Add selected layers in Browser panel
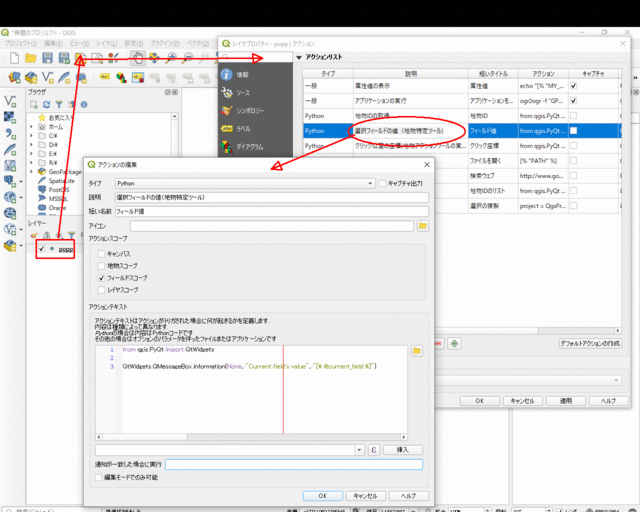Image resolution: width=640 pixels, height=512 pixels. click(34, 105)
